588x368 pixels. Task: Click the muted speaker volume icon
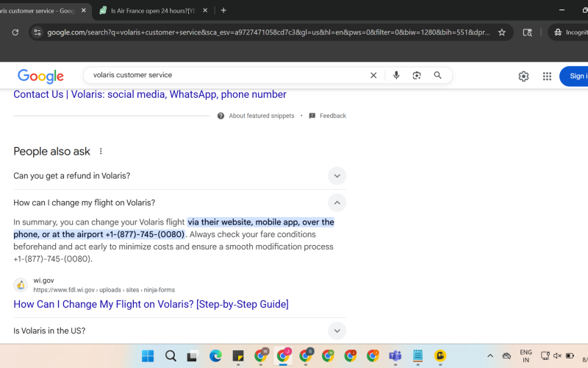pyautogui.click(x=557, y=355)
